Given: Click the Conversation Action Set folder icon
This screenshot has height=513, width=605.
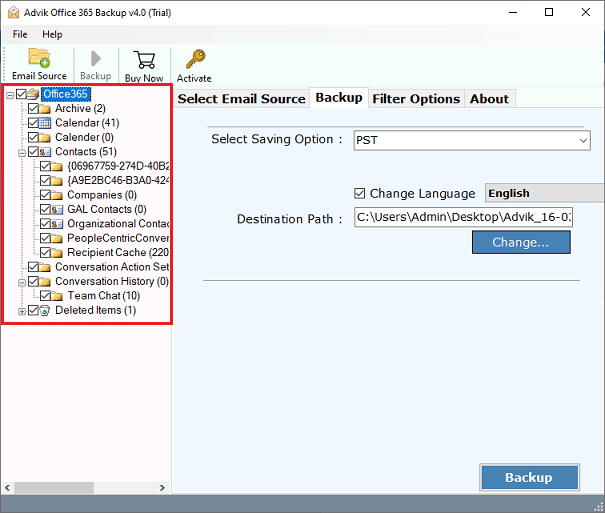Looking at the screenshot, I should click(45, 267).
